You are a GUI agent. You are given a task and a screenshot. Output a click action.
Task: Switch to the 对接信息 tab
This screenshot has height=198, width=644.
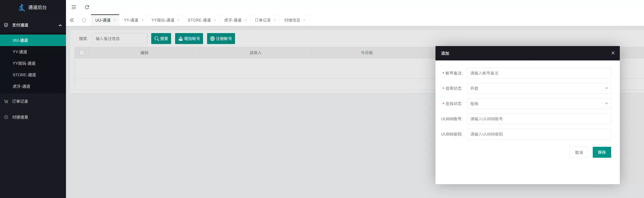[x=292, y=20]
